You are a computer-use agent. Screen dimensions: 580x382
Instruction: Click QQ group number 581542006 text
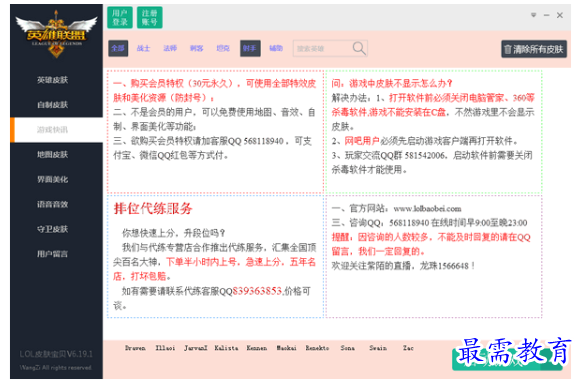point(425,156)
